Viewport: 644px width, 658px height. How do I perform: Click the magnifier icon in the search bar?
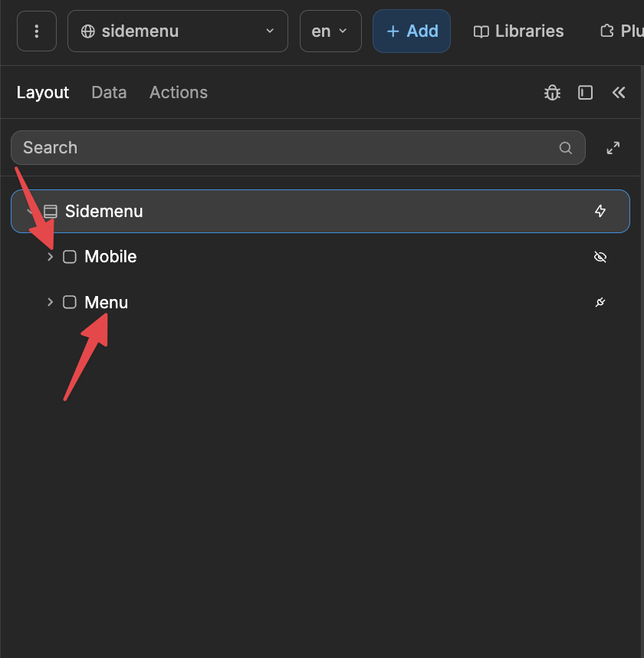point(565,147)
